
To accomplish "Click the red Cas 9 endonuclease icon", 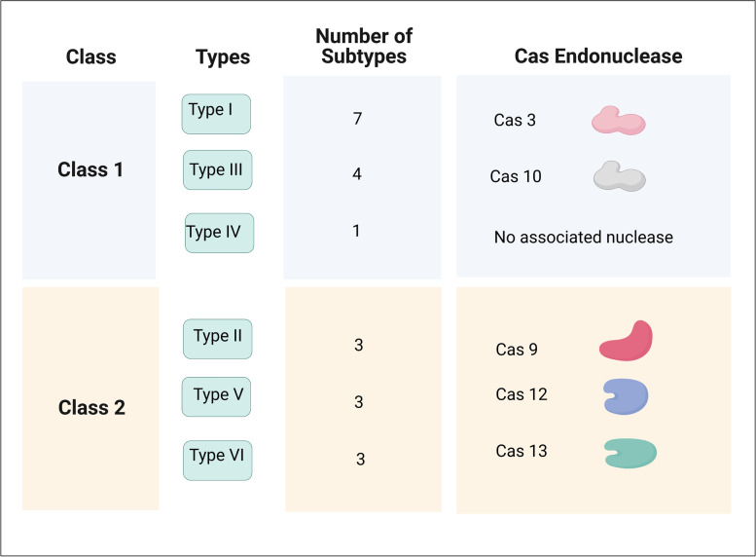I will coord(626,342).
